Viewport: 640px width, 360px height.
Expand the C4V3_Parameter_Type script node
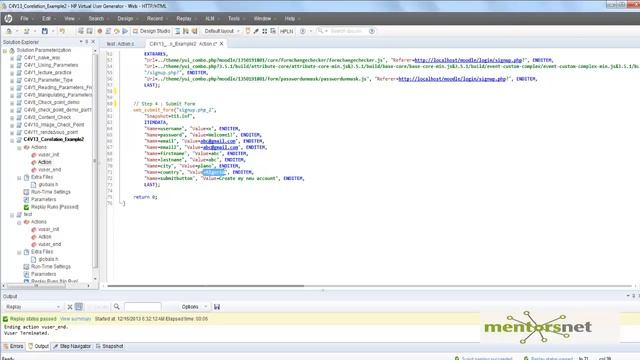click(x=12, y=80)
